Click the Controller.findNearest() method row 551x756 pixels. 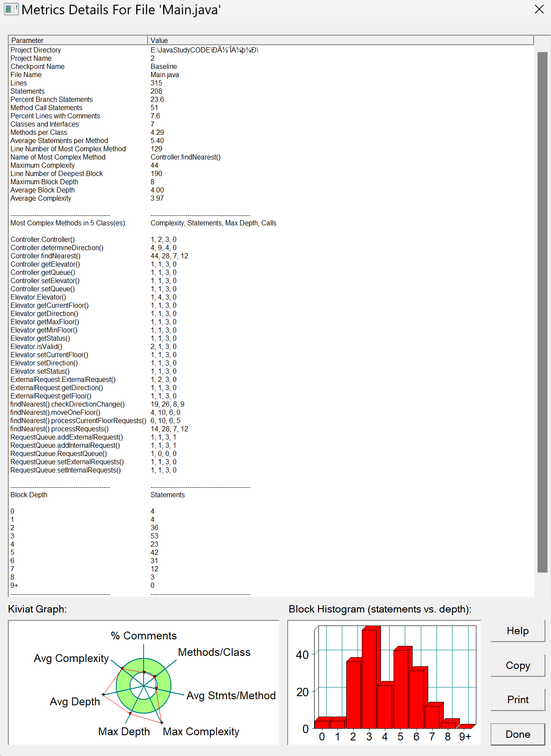click(271, 256)
